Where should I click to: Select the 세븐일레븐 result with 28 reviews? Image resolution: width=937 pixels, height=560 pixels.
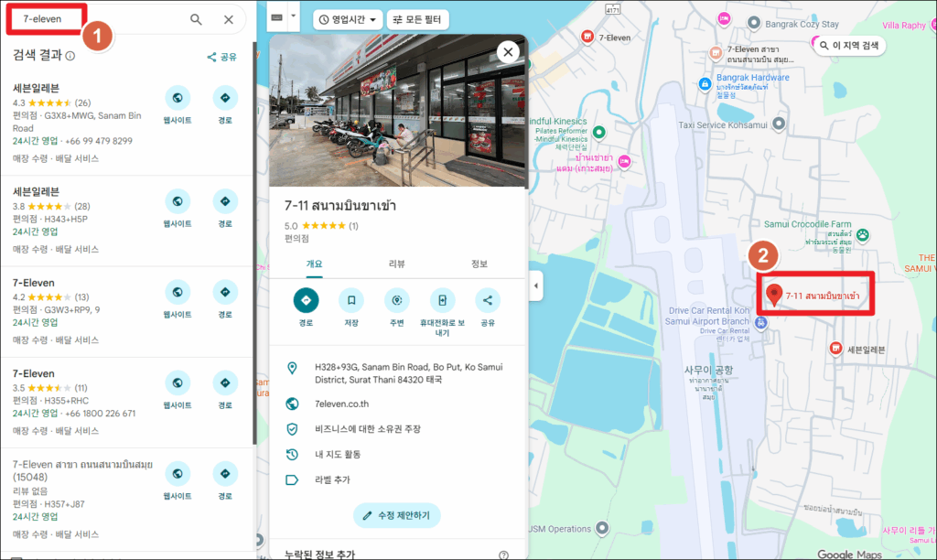pyautogui.click(x=125, y=221)
